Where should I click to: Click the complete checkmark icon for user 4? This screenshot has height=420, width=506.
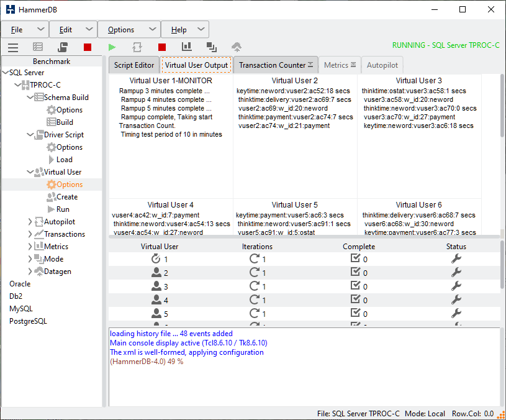coord(355,299)
